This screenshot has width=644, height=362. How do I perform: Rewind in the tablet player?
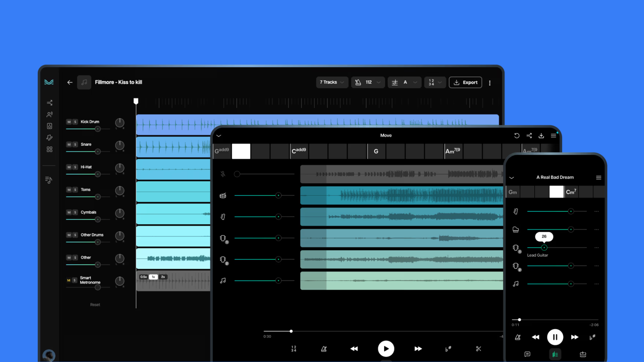click(x=354, y=349)
